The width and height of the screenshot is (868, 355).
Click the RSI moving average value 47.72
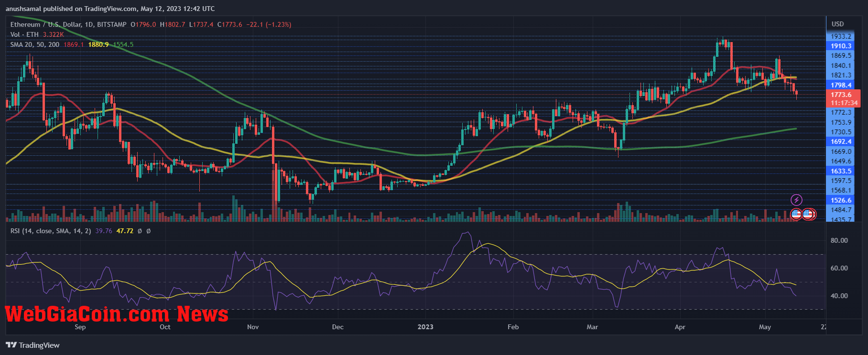coord(125,231)
